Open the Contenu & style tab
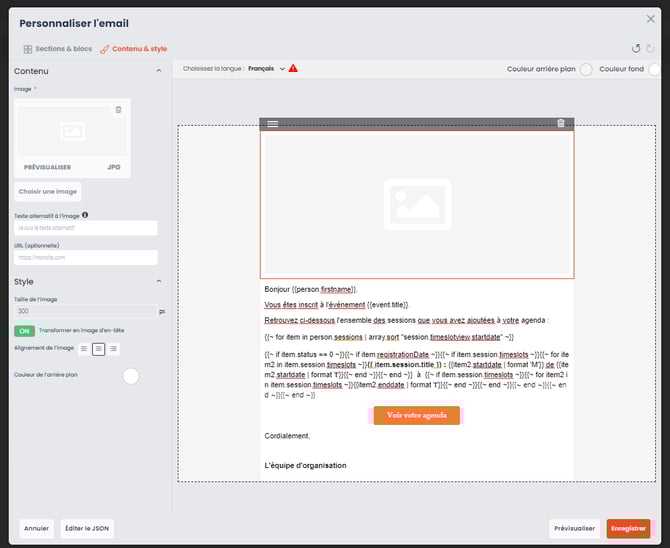 pos(133,48)
